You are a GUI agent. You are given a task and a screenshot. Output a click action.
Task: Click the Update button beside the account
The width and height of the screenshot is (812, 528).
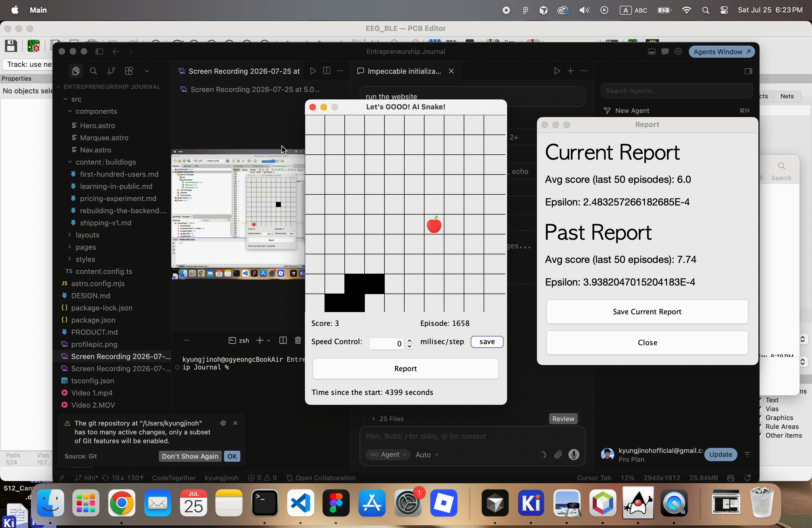(721, 455)
